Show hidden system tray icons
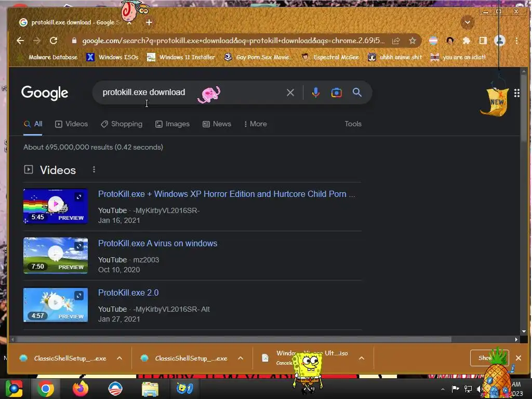The image size is (532, 399). click(443, 389)
